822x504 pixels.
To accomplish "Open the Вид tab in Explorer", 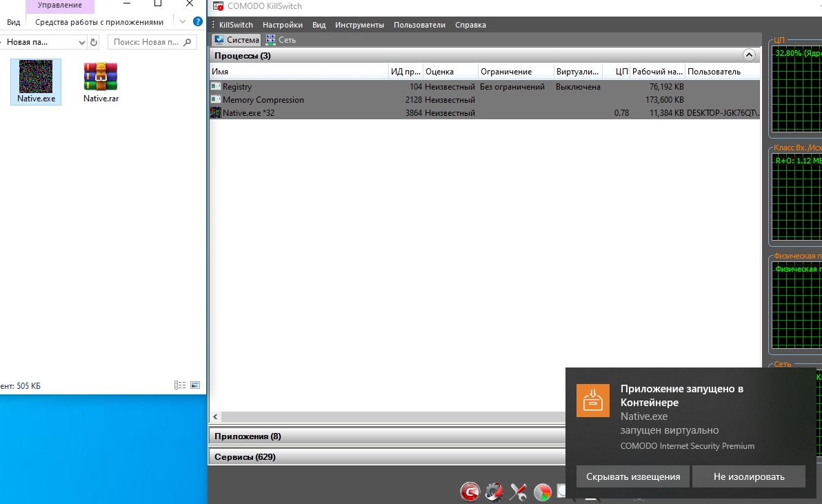I will tap(14, 22).
